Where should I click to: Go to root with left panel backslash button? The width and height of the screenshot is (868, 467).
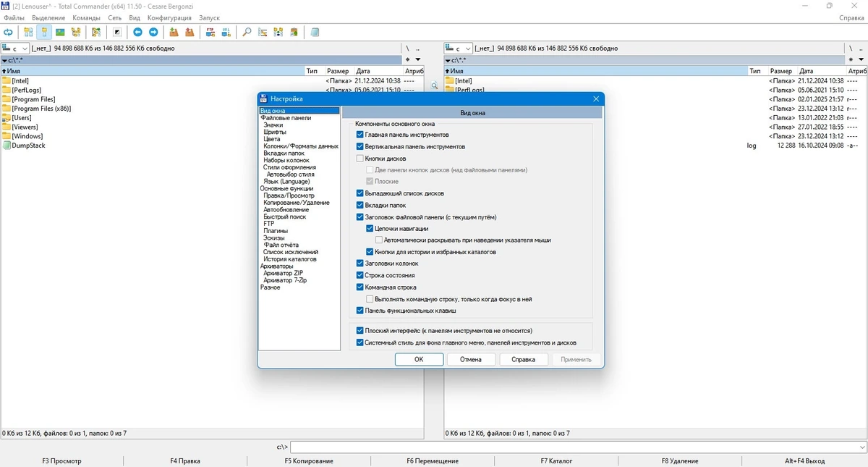(408, 49)
